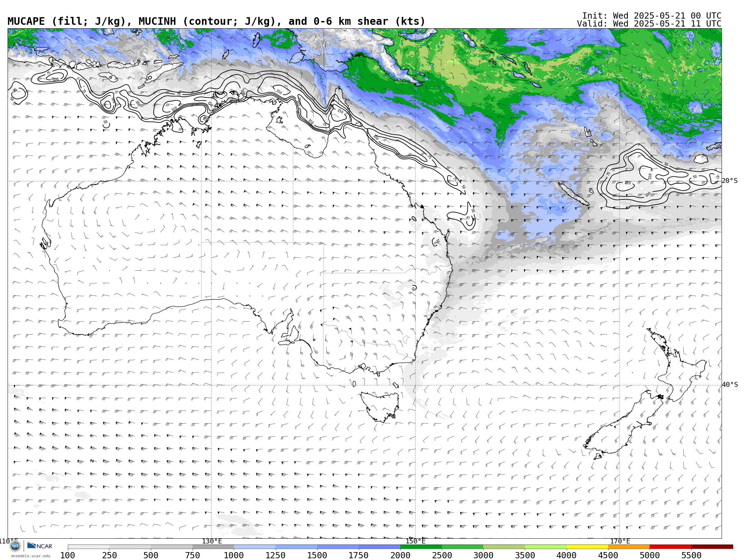Click the colorbar label 100

(68, 555)
